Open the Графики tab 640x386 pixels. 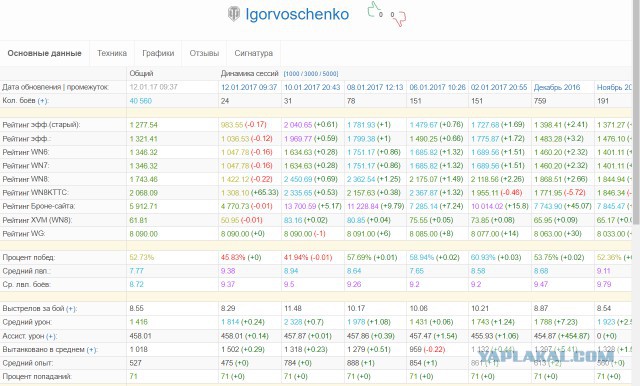(158, 53)
